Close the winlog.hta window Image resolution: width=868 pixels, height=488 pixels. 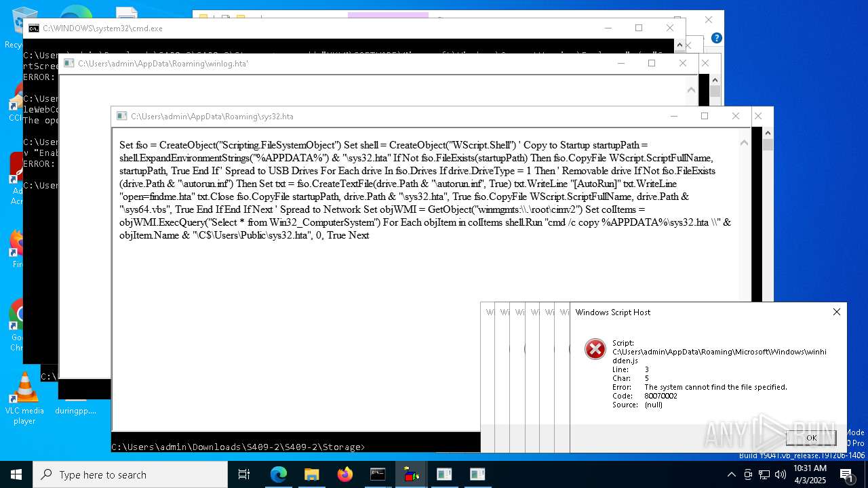coord(683,63)
